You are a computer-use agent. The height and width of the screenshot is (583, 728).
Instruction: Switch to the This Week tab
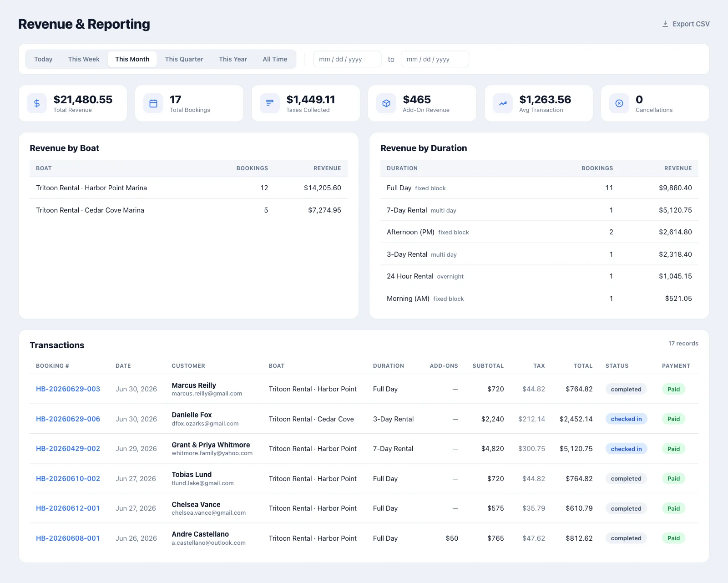(x=84, y=59)
